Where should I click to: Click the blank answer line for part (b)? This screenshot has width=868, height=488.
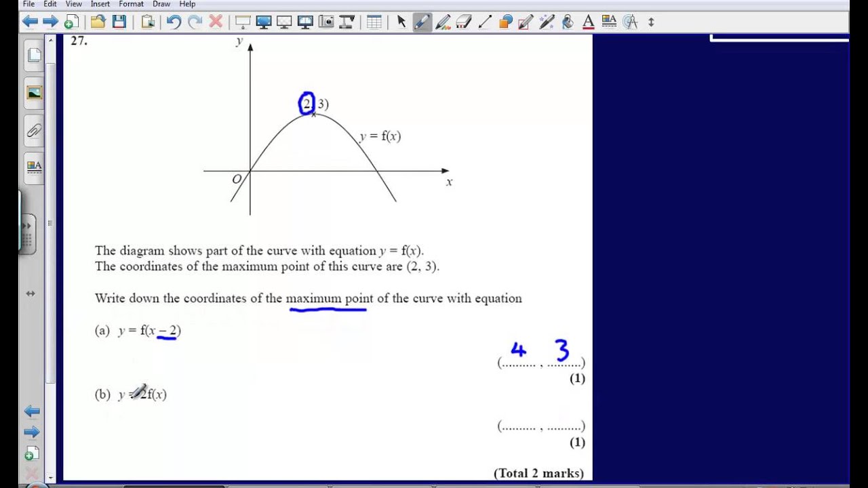(540, 426)
